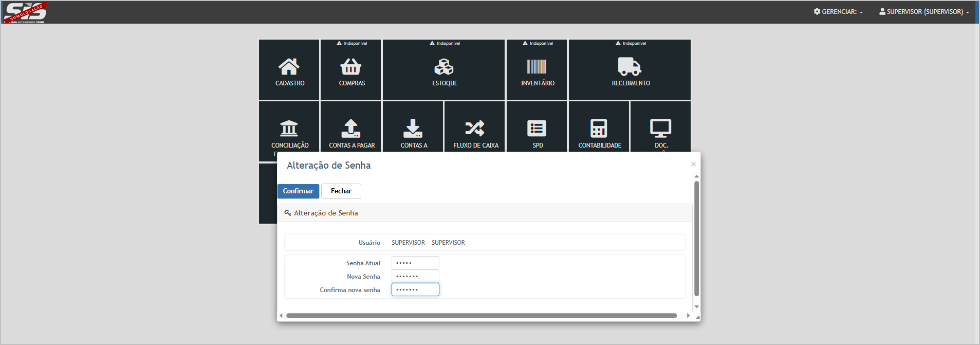Click the Compras shopping basket icon
980x345 pixels.
coord(351,67)
